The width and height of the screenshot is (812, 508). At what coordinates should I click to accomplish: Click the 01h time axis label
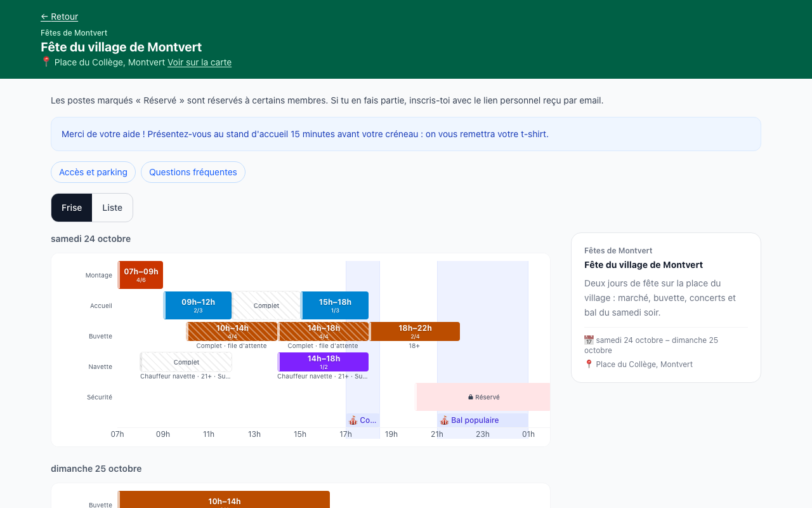point(528,434)
